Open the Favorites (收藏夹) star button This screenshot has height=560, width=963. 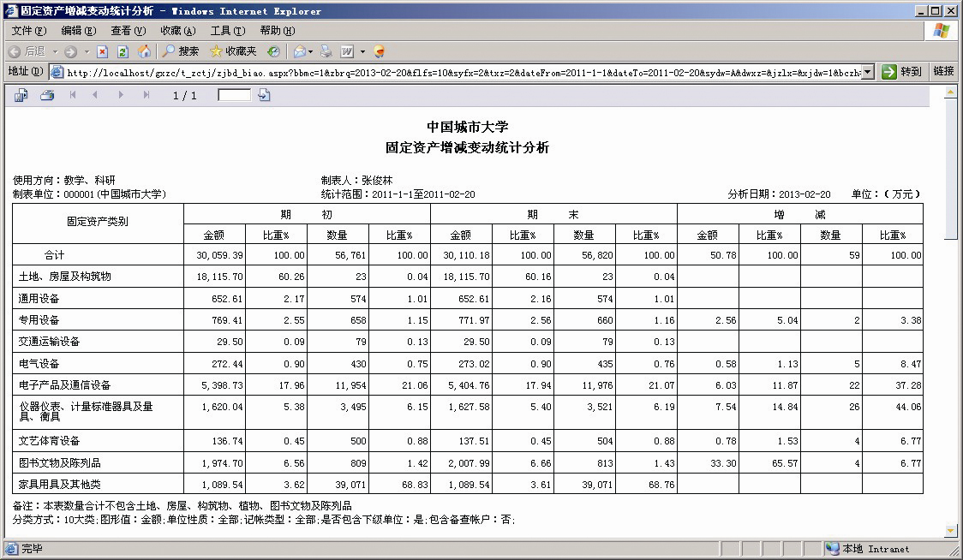233,51
